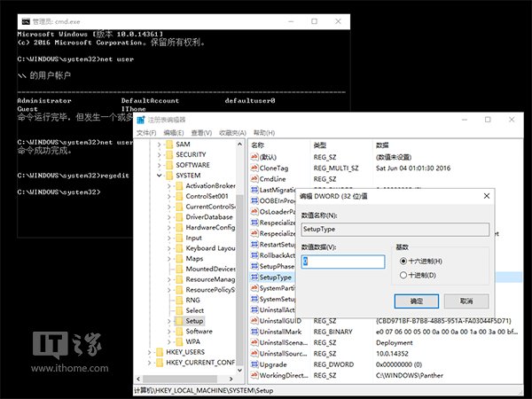
Task: Select the WorkingDirectory value icon
Action: pyautogui.click(x=255, y=375)
